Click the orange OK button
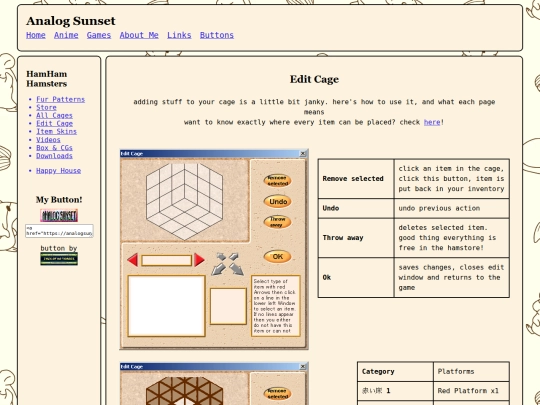 click(x=278, y=257)
